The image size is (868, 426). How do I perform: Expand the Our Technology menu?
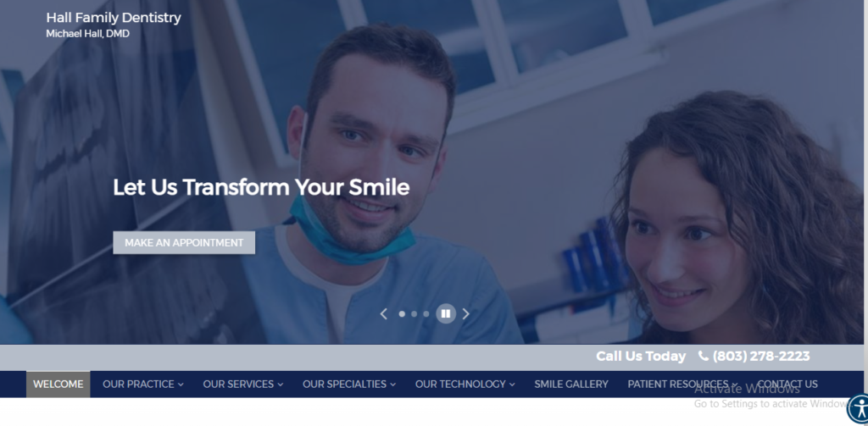465,384
